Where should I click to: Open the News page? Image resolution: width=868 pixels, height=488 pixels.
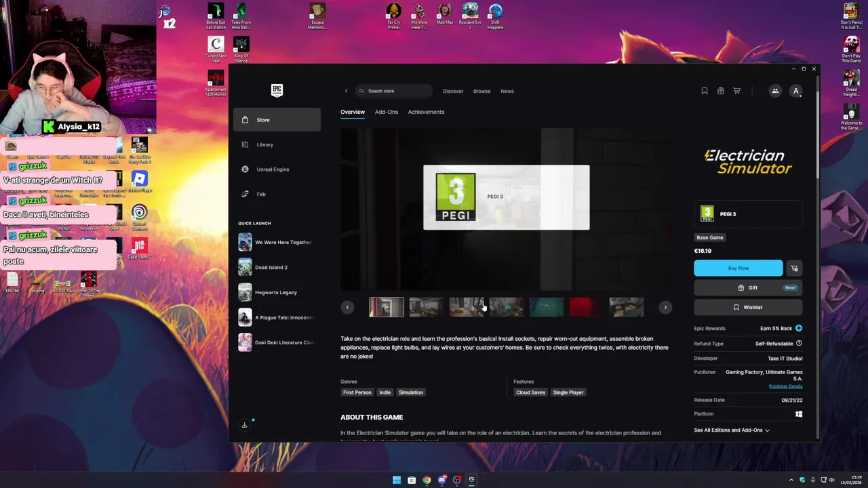507,91
